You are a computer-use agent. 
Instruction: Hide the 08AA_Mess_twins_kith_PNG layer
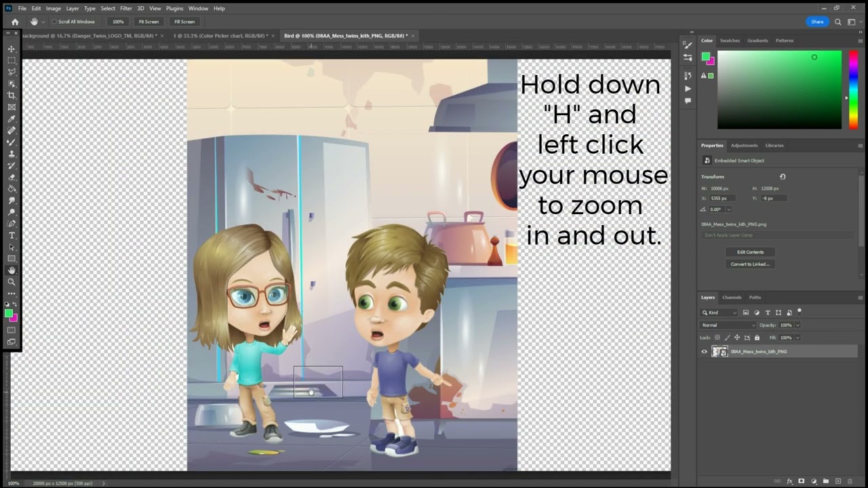pyautogui.click(x=705, y=352)
